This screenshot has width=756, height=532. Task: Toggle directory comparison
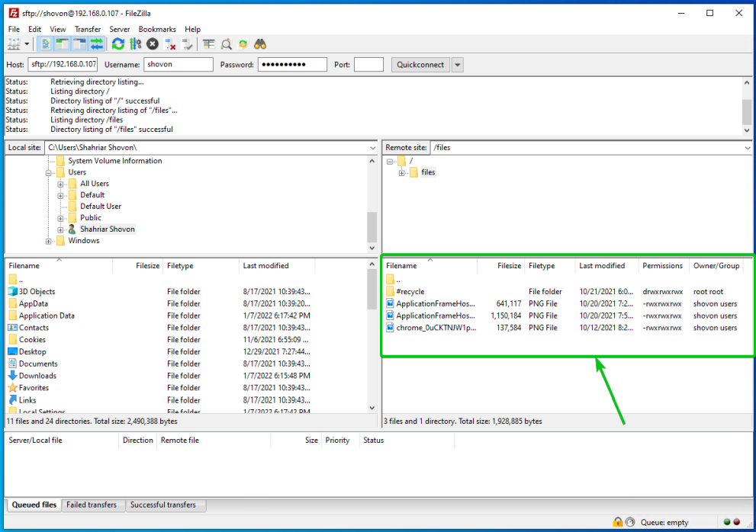coord(227,44)
